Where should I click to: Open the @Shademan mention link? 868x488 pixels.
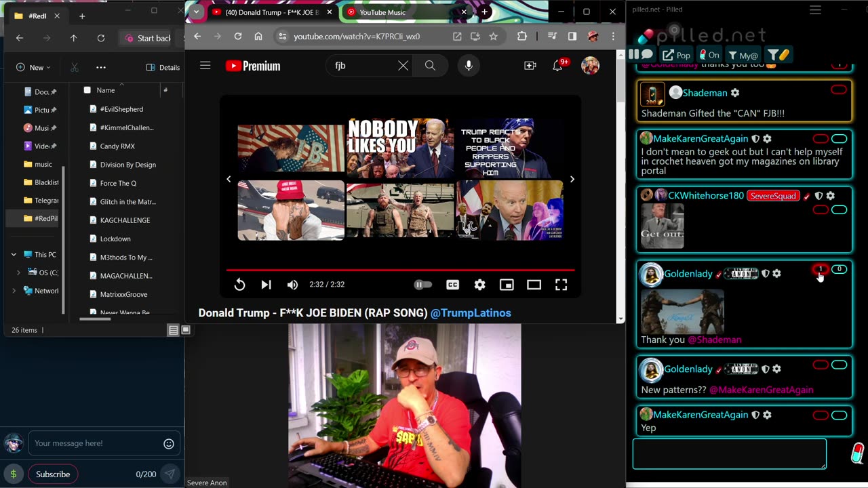pos(715,340)
